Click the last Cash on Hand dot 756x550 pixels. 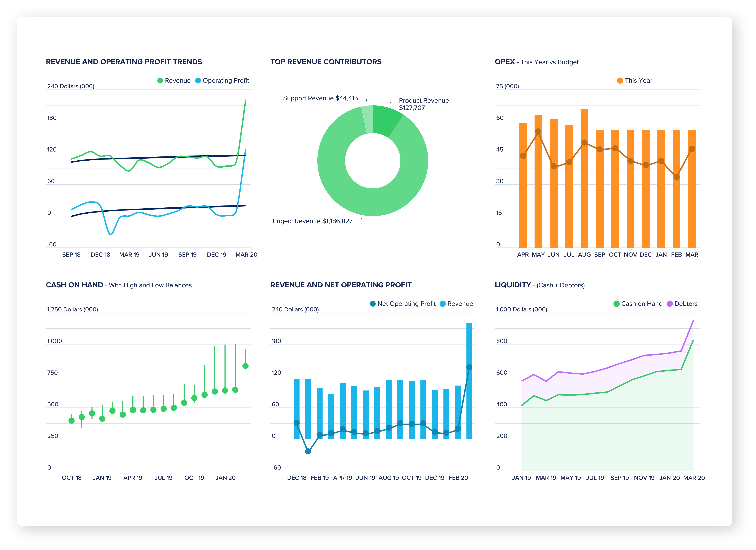[x=245, y=366]
